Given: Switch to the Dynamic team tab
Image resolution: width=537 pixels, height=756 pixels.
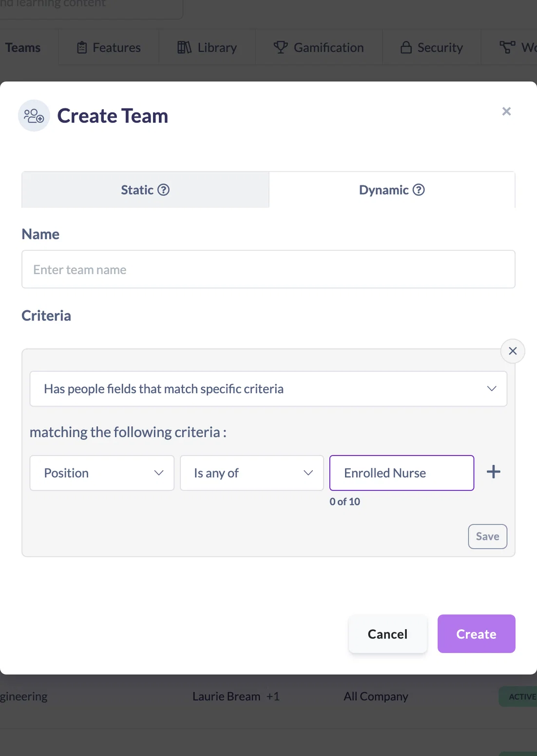Looking at the screenshot, I should pyautogui.click(x=392, y=190).
